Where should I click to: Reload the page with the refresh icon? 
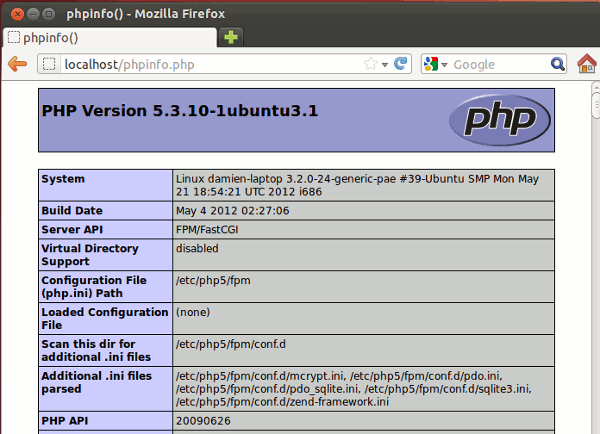tap(401, 64)
